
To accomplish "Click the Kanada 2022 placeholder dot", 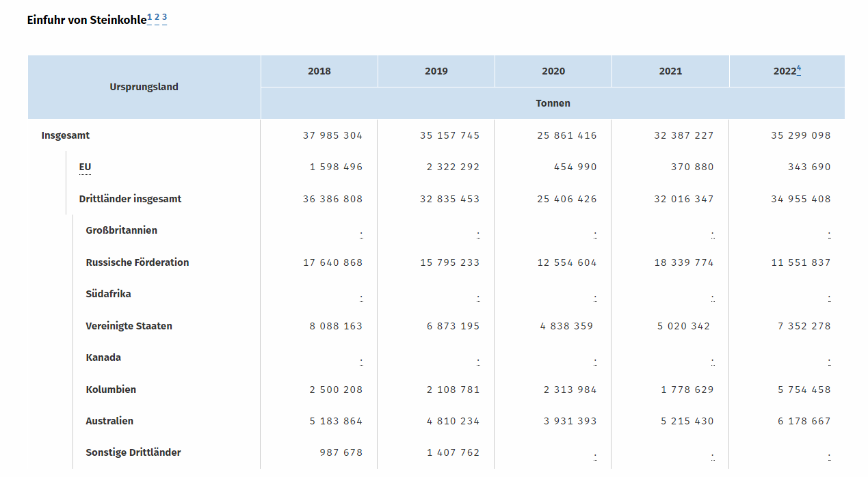I will click(x=829, y=361).
